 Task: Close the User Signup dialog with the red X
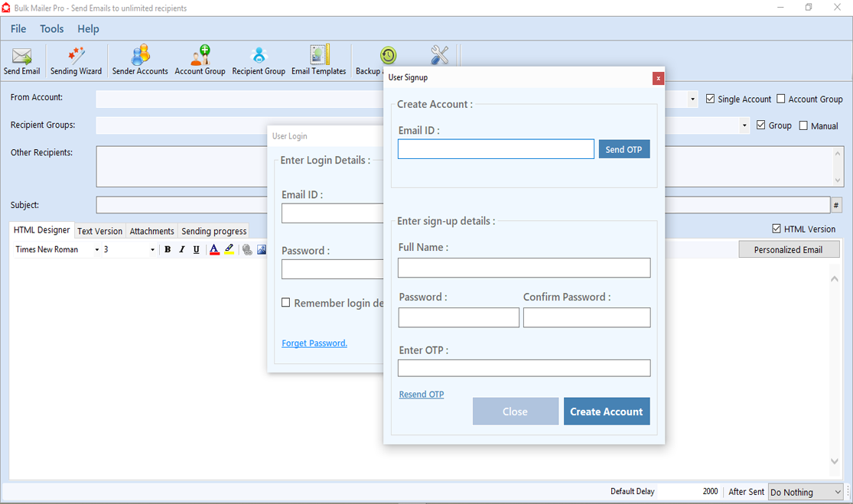[658, 78]
